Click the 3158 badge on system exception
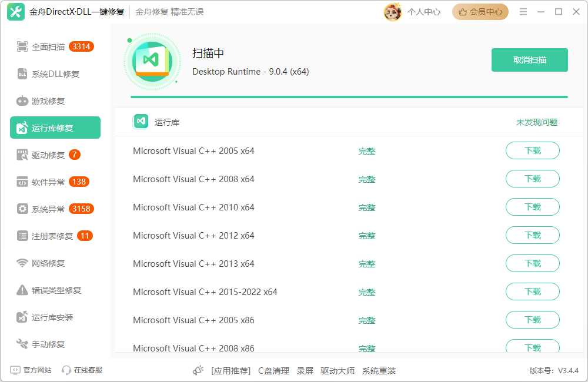This screenshot has width=588, height=382. click(81, 209)
